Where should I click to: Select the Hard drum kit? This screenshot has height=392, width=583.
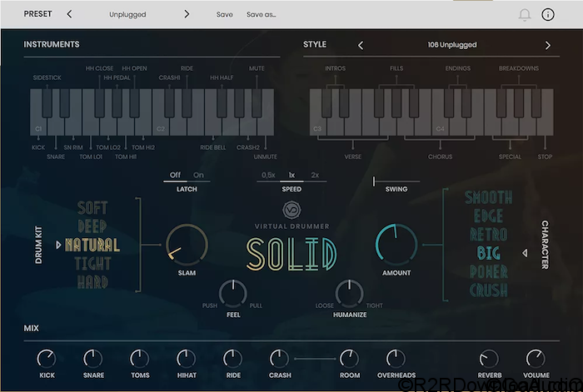92,282
